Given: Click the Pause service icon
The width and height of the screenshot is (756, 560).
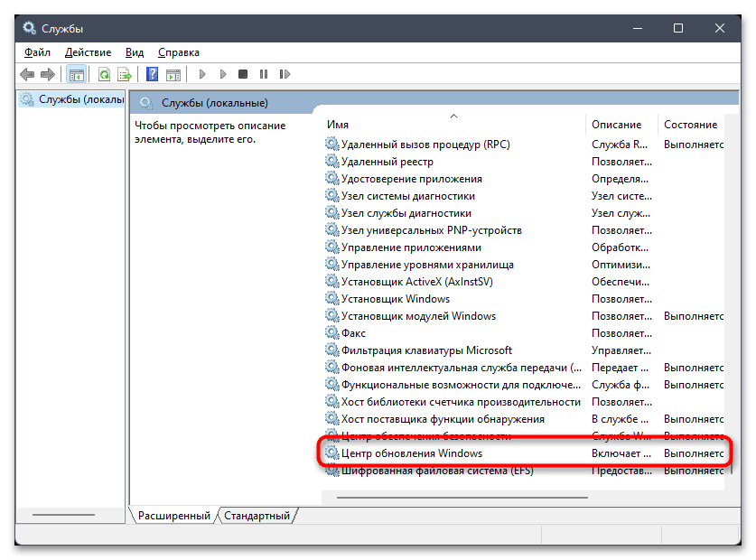Looking at the screenshot, I should tap(263, 74).
